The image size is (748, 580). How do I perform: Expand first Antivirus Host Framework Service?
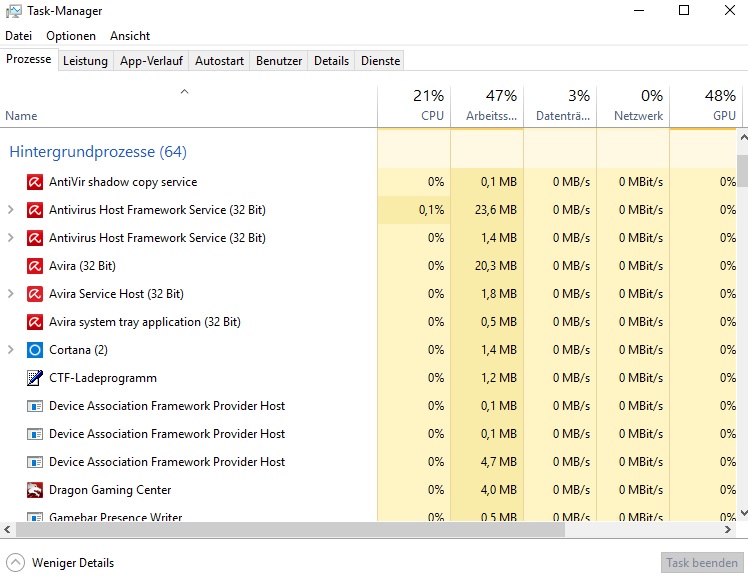[10, 210]
